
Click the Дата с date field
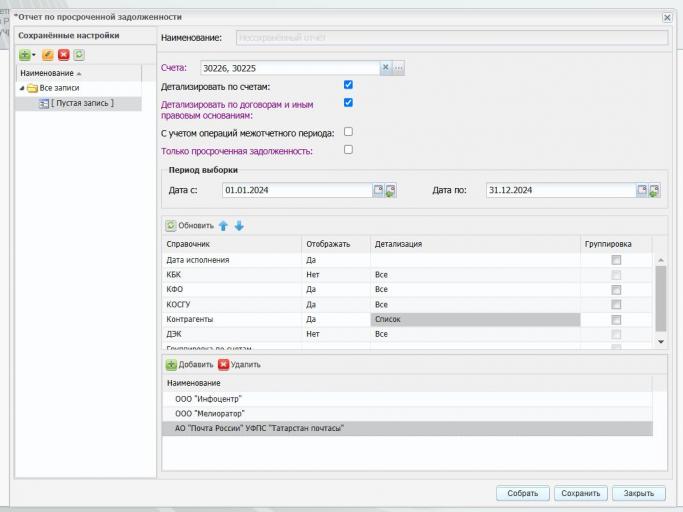pos(297,190)
